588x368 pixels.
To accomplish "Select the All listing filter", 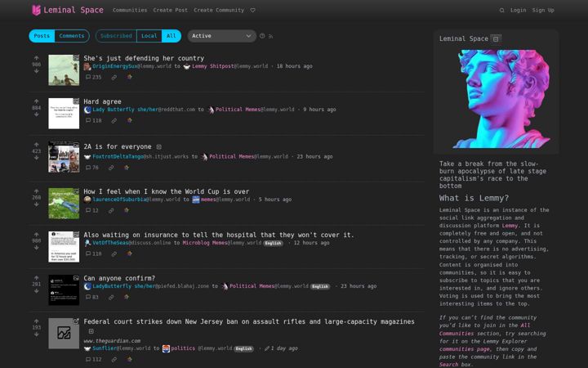I will 171,36.
